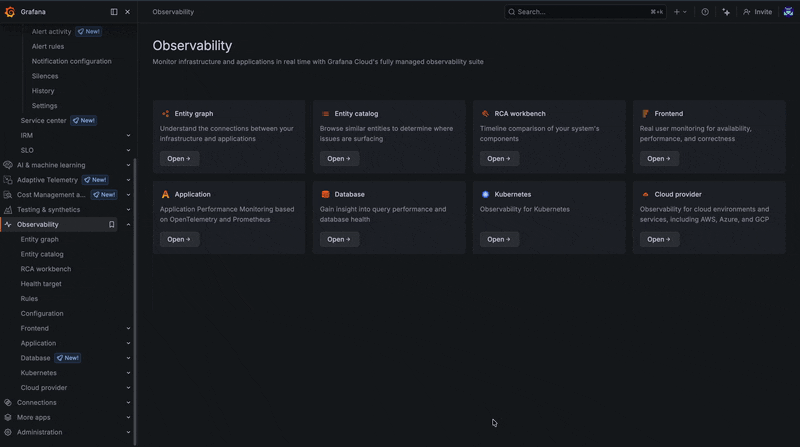Click the Observability breadcrumb
Screen dimensions: 800x447
coord(173,12)
